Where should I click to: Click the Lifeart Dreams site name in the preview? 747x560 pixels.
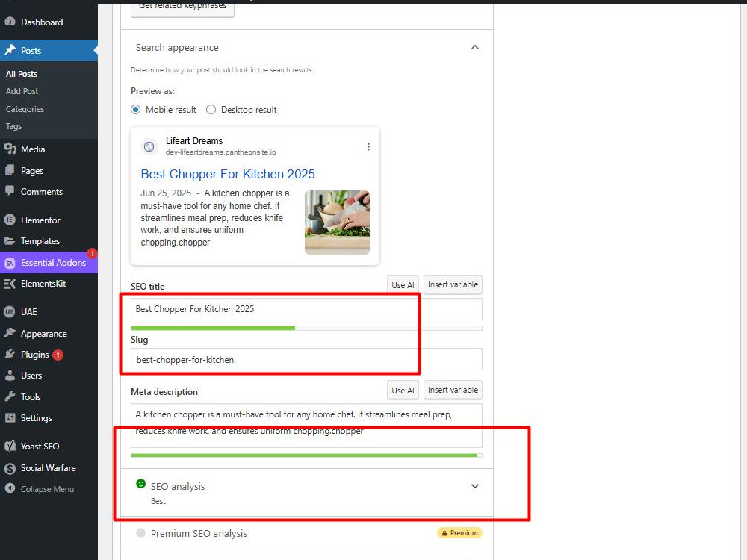click(x=194, y=141)
